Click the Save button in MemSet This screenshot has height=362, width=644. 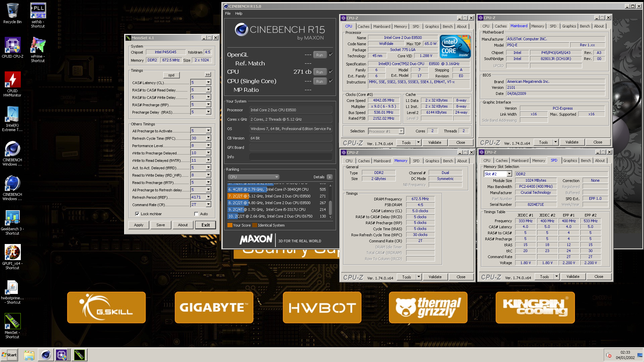[160, 225]
